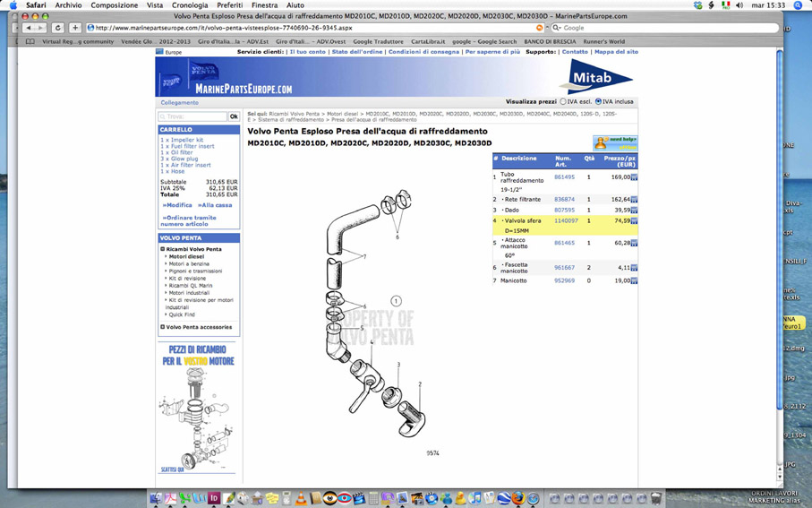
Task: Open the Motori industriali category
Action: tap(190, 293)
